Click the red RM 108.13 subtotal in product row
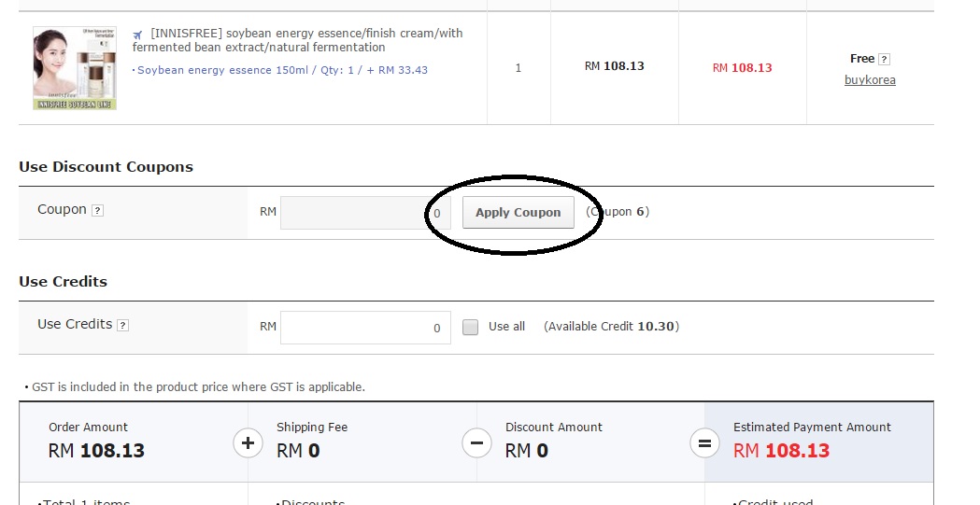The image size is (980, 505). tap(743, 68)
